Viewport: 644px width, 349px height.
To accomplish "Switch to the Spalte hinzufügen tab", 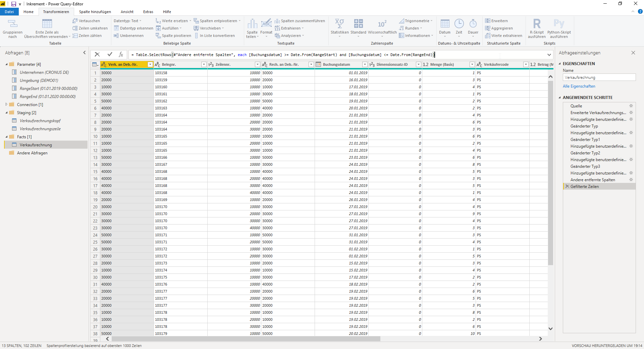I will coord(95,12).
